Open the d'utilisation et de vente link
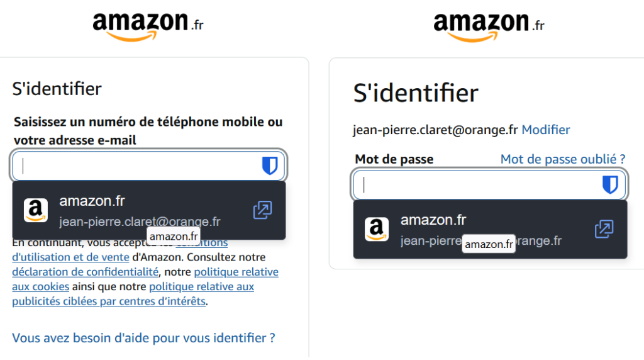This screenshot has width=644, height=360. [x=70, y=257]
